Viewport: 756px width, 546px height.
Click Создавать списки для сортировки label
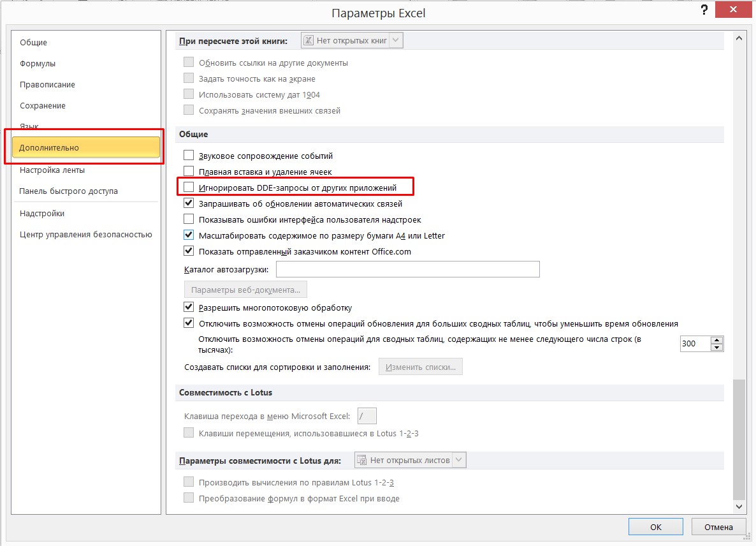coord(277,367)
